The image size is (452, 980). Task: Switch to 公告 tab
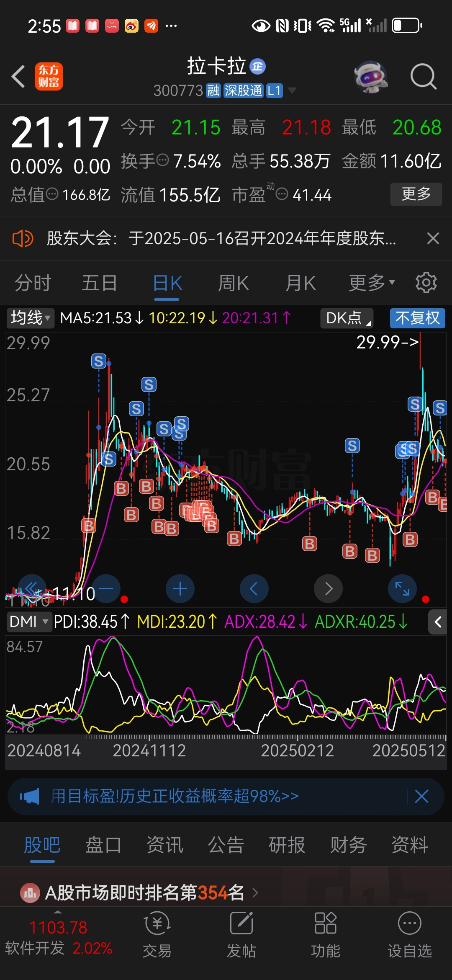(226, 844)
